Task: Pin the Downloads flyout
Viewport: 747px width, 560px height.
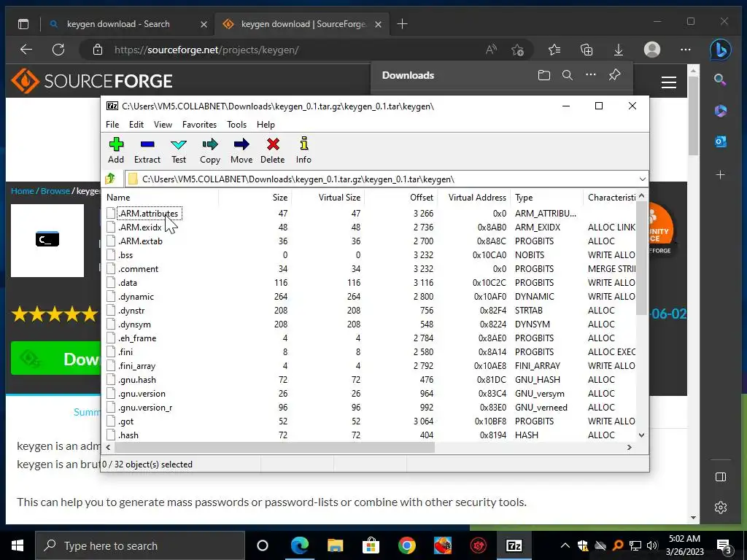Action: (614, 75)
